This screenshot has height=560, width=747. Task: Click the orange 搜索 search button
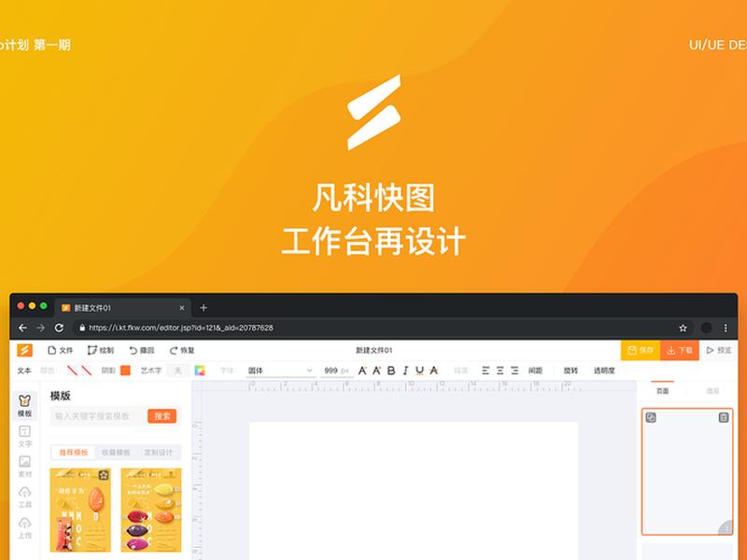point(162,415)
